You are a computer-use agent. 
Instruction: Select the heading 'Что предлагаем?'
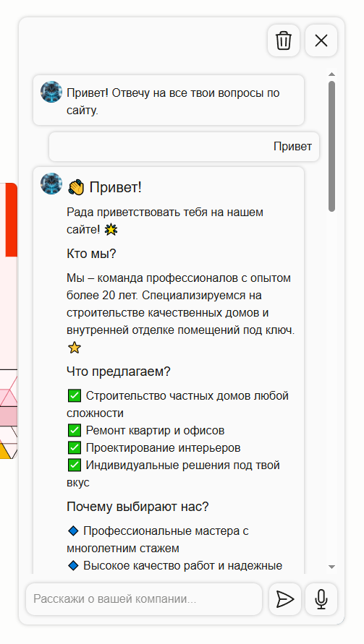click(x=119, y=372)
